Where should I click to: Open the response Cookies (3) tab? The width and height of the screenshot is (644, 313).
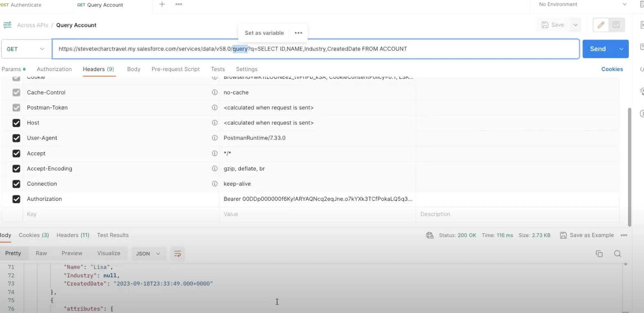pyautogui.click(x=34, y=235)
